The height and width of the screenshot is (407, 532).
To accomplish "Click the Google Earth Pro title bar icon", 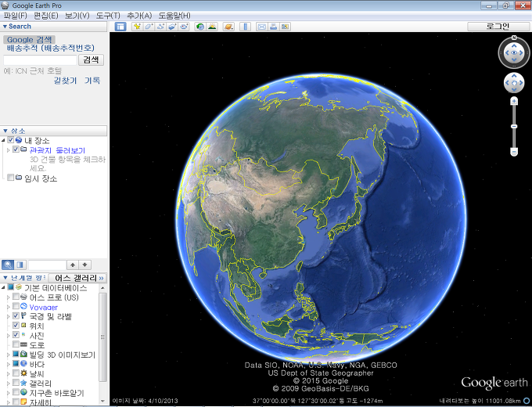I will 5,5.
